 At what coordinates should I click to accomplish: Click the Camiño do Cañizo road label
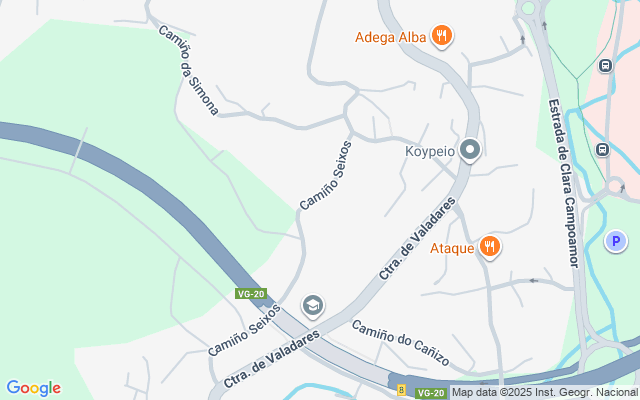click(x=400, y=342)
